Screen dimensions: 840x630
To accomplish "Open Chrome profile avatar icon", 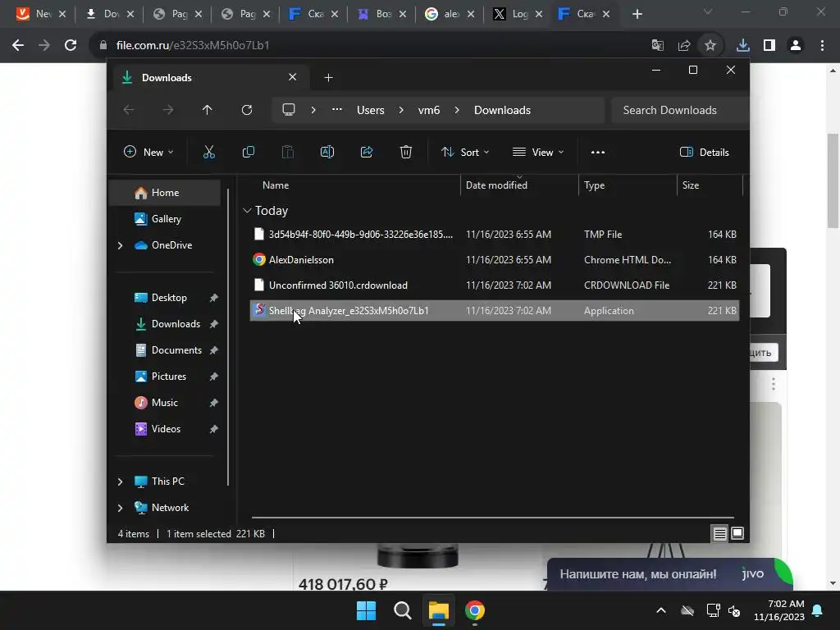I will pyautogui.click(x=796, y=45).
